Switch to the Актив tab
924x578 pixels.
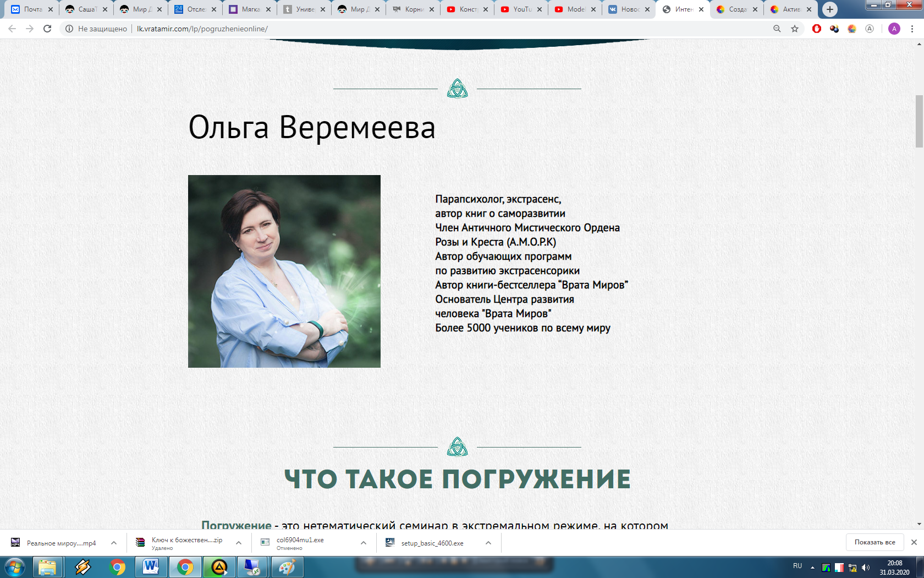[791, 9]
